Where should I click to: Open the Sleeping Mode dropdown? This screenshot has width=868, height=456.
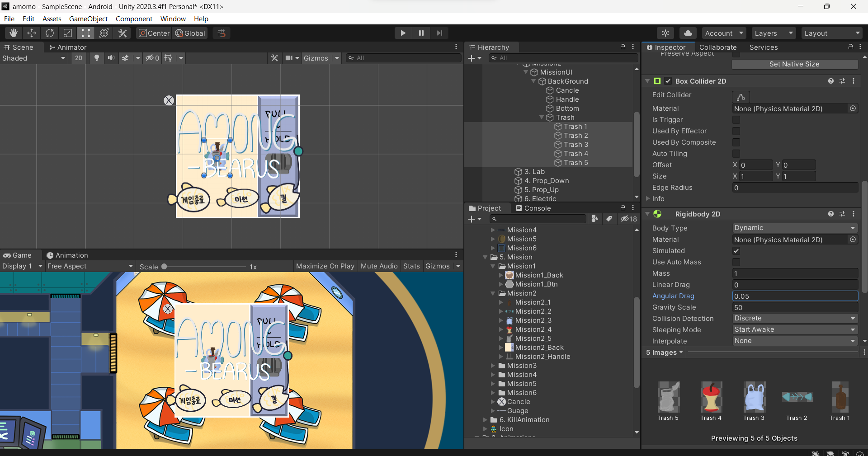pyautogui.click(x=795, y=329)
